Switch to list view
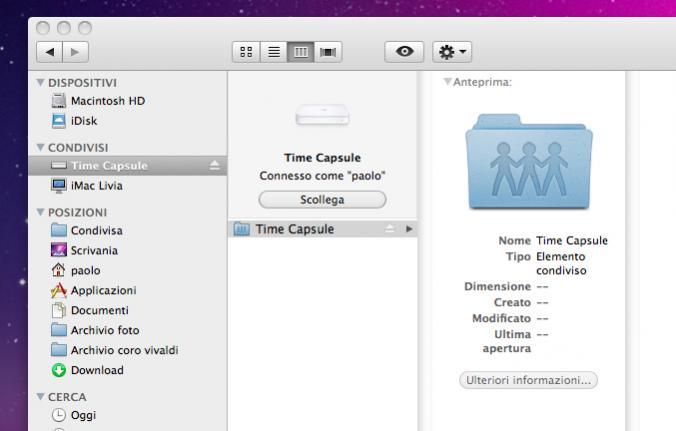676x431 pixels. pos(274,52)
